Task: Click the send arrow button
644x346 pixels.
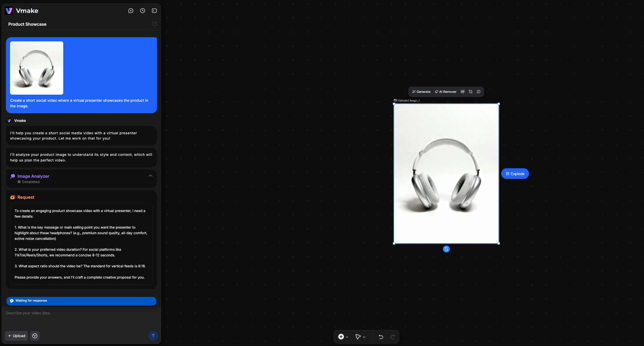Action: 153,336
